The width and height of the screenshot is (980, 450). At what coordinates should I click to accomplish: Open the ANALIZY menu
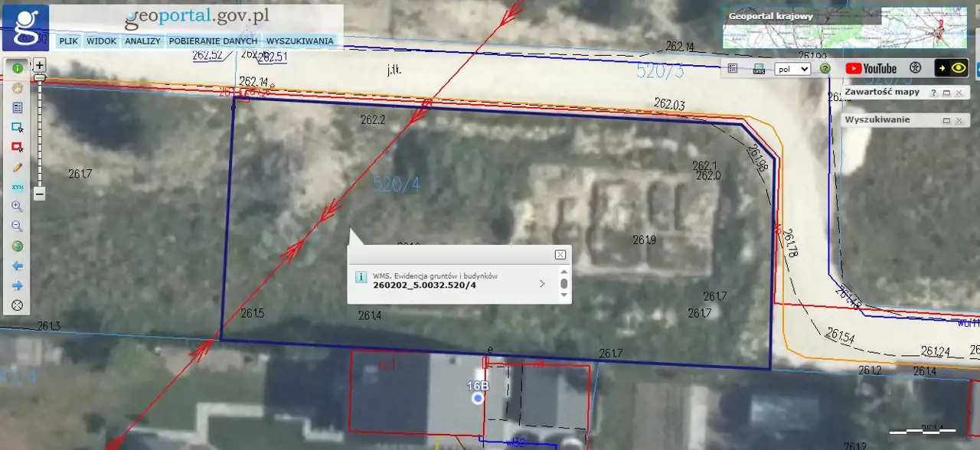pos(142,41)
